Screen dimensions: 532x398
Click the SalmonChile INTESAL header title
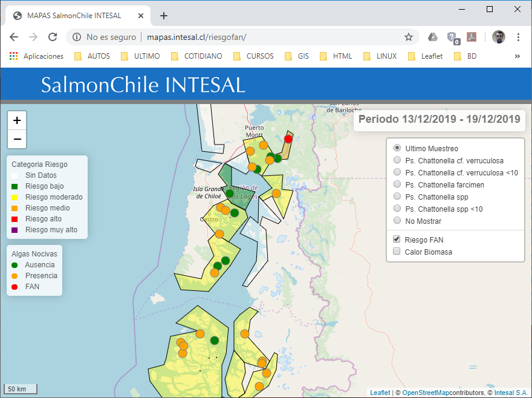coord(143,85)
